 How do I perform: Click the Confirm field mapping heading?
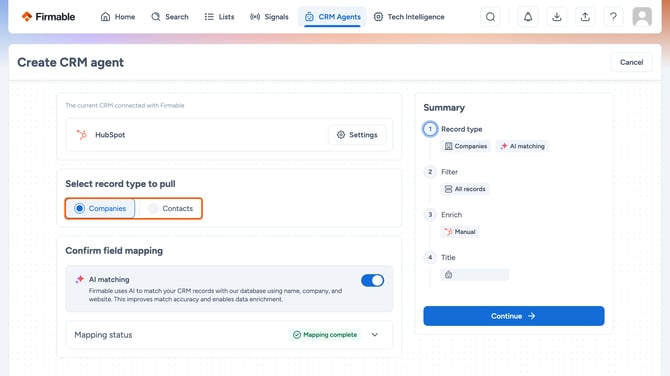coord(114,250)
